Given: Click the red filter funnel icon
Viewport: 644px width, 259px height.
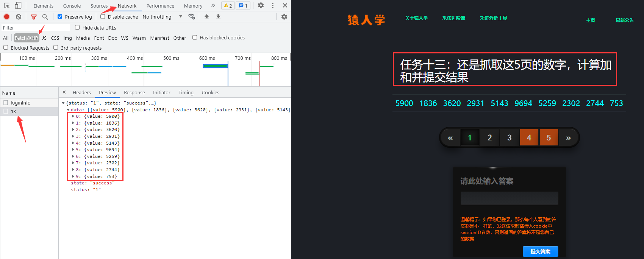Looking at the screenshot, I should 34,17.
